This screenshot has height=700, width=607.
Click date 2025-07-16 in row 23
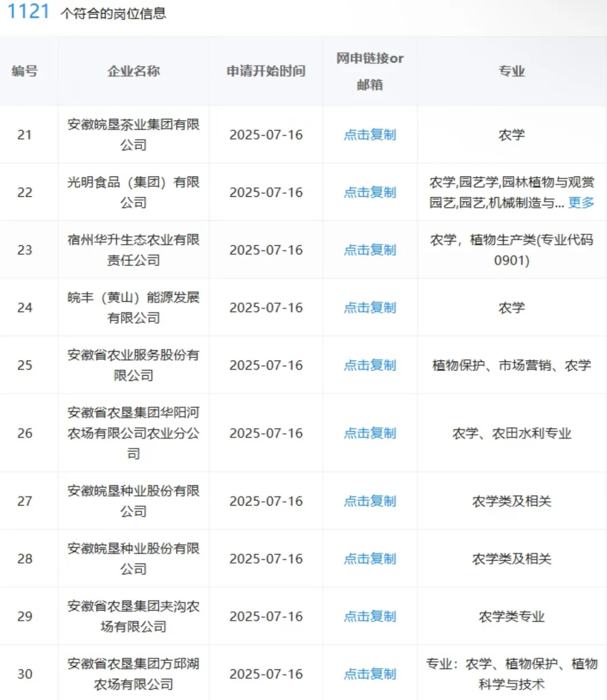[266, 250]
